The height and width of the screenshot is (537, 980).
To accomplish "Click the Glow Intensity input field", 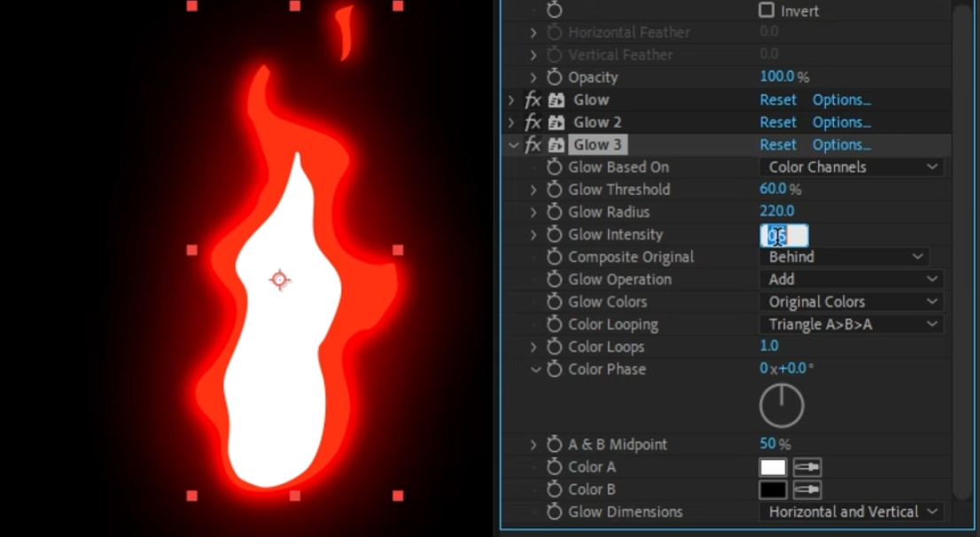I will click(x=784, y=235).
